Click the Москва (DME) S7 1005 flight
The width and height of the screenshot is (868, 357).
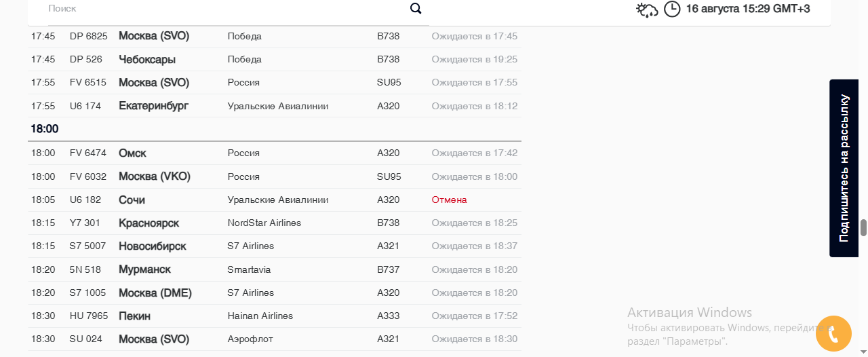275,293
